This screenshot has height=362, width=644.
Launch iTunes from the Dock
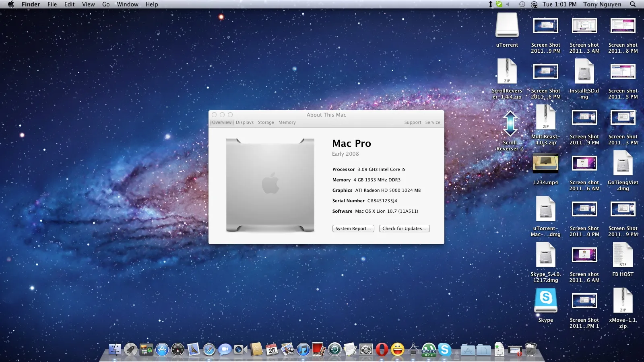[x=303, y=350]
